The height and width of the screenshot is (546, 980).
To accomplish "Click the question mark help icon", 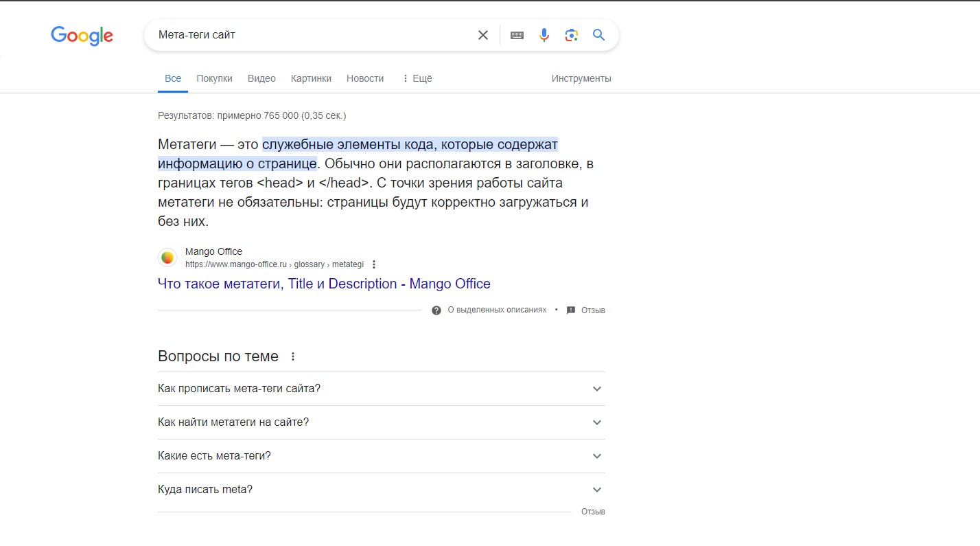I will click(x=436, y=310).
